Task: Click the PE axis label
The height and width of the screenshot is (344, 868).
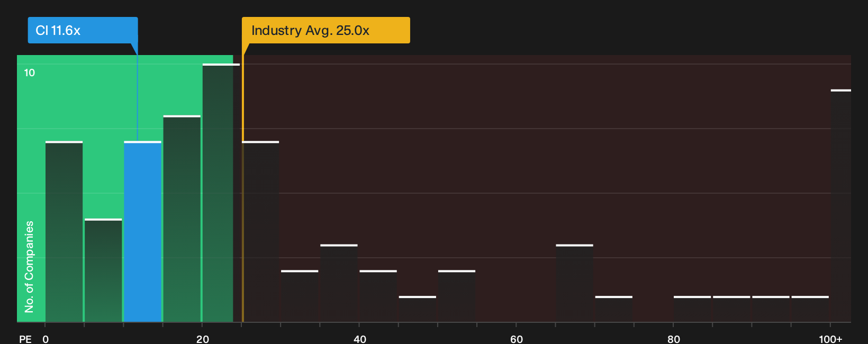Action: click(25, 339)
